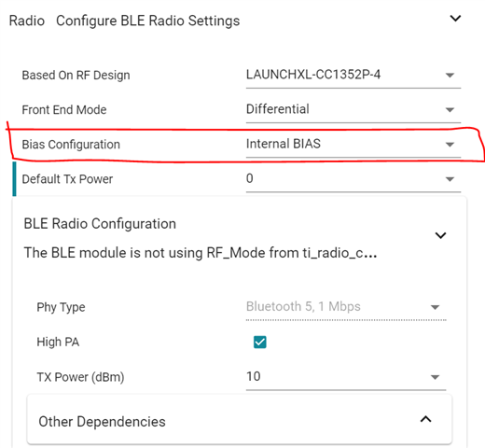This screenshot has height=448, width=485.
Task: Click the truncated RF_Mode description text
Action: [201, 253]
